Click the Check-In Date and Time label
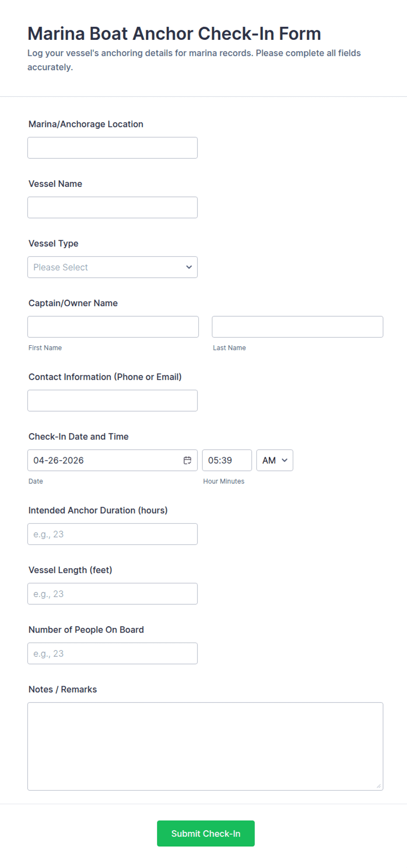The height and width of the screenshot is (868, 407). coord(78,437)
